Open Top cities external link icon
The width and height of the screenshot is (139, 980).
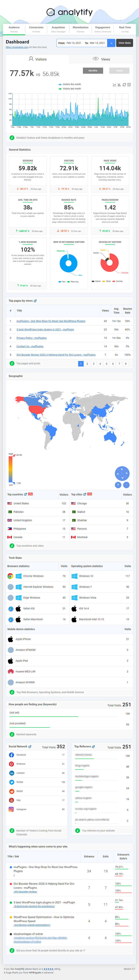(x=85, y=494)
